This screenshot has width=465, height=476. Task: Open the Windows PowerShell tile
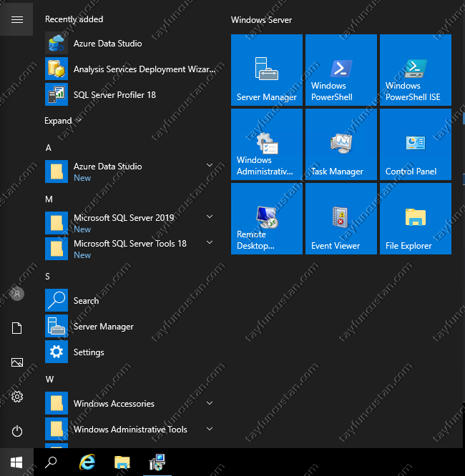341,70
